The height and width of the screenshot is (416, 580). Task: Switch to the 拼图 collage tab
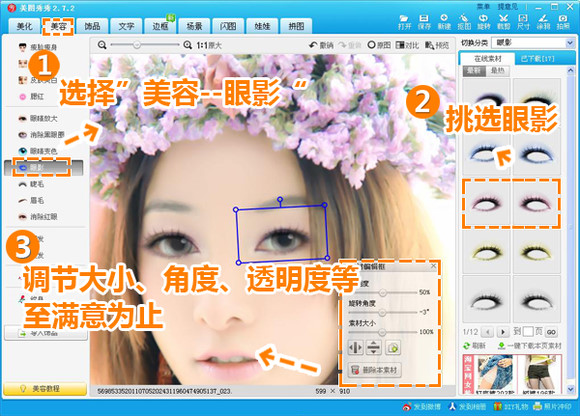click(296, 26)
